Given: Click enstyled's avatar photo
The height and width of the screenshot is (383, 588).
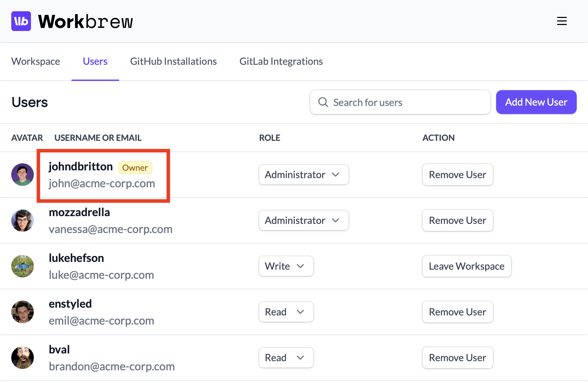Looking at the screenshot, I should coord(23,312).
